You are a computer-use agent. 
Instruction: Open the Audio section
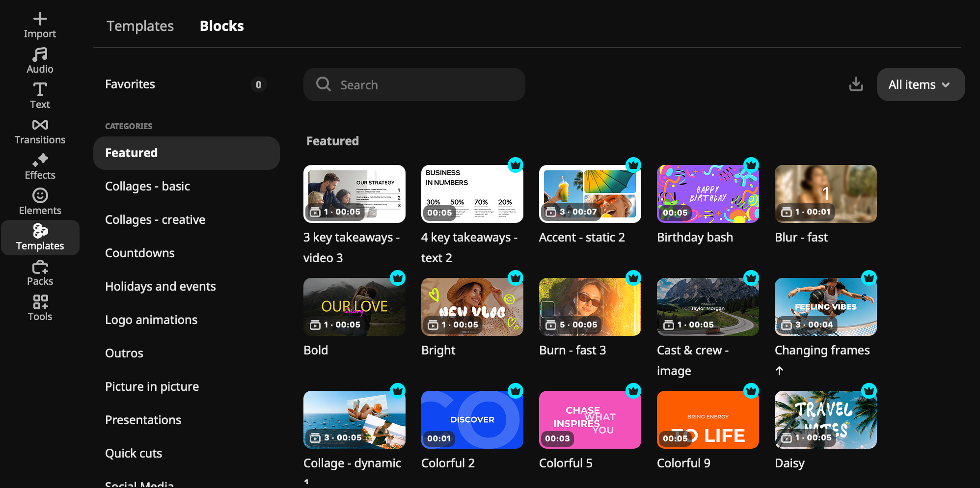(x=40, y=61)
